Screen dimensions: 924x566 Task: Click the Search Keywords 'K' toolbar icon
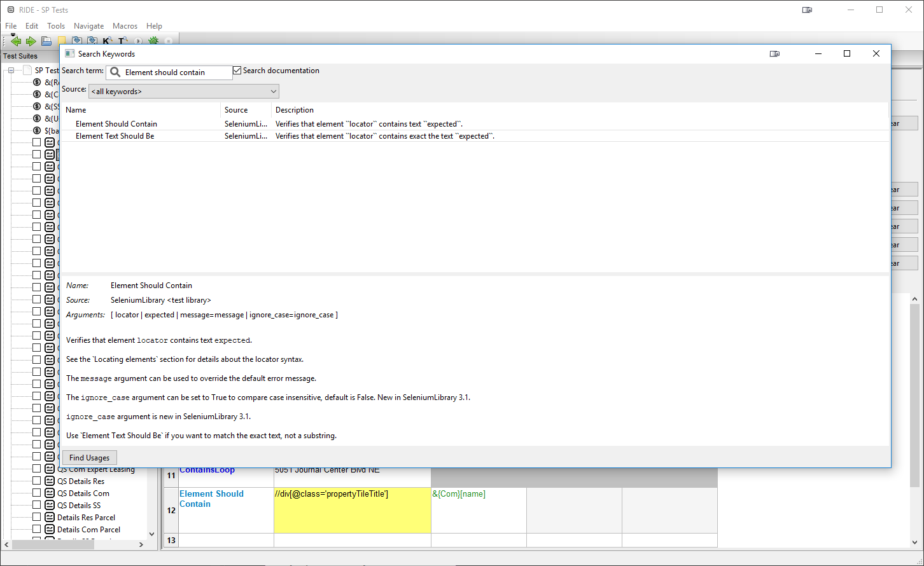106,41
